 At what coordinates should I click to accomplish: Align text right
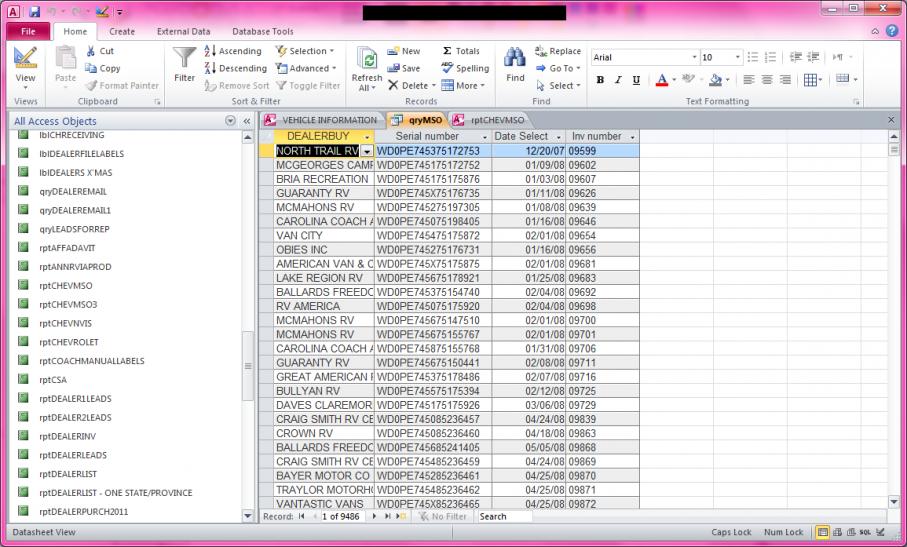[785, 80]
